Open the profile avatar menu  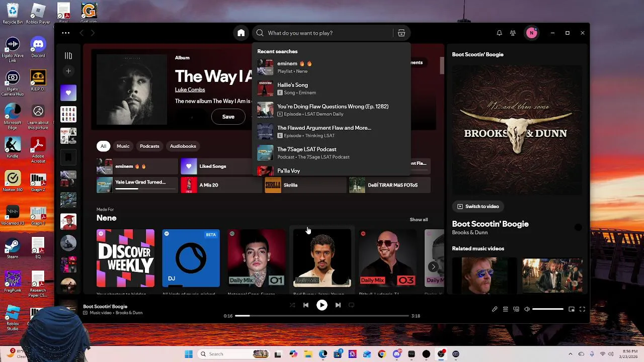pyautogui.click(x=531, y=33)
